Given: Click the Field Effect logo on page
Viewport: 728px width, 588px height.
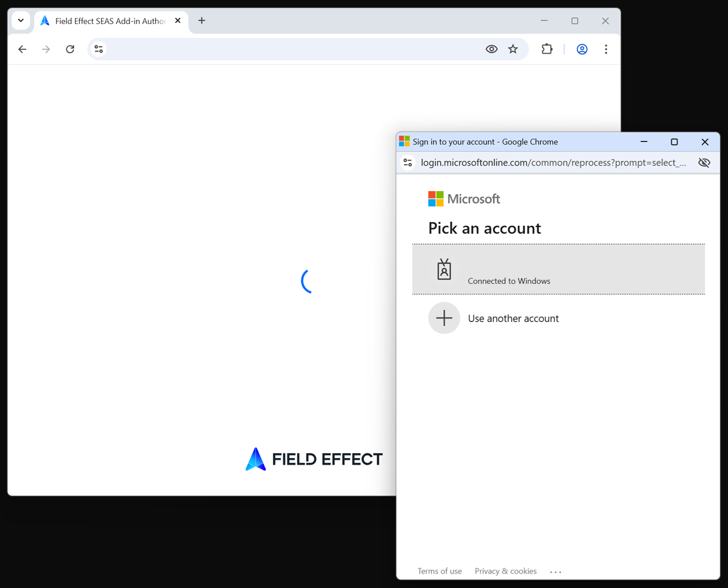Looking at the screenshot, I should coord(314,459).
